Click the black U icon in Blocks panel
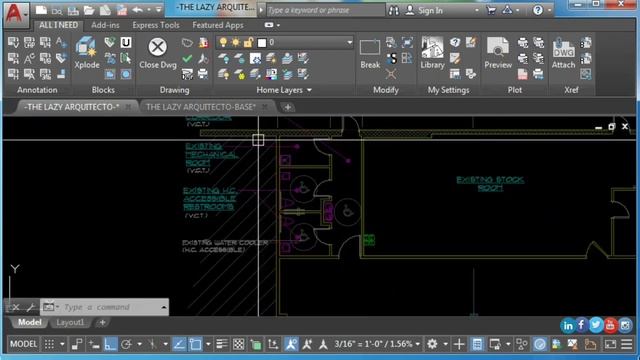Viewport: 640px width, 360px height. (126, 42)
